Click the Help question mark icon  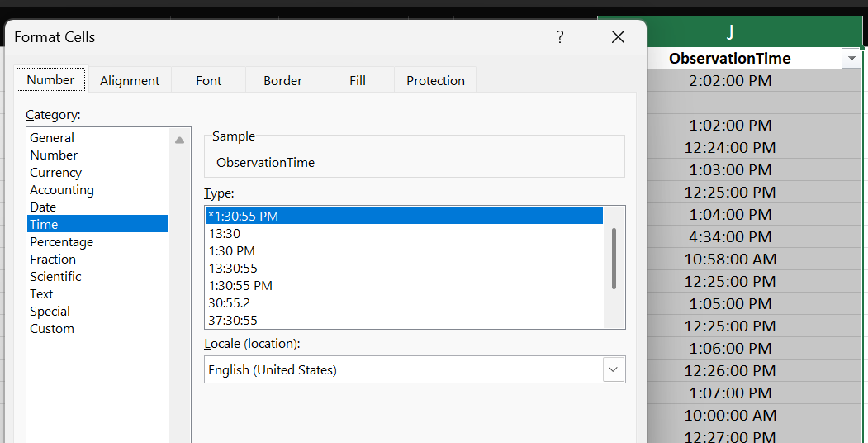point(560,37)
